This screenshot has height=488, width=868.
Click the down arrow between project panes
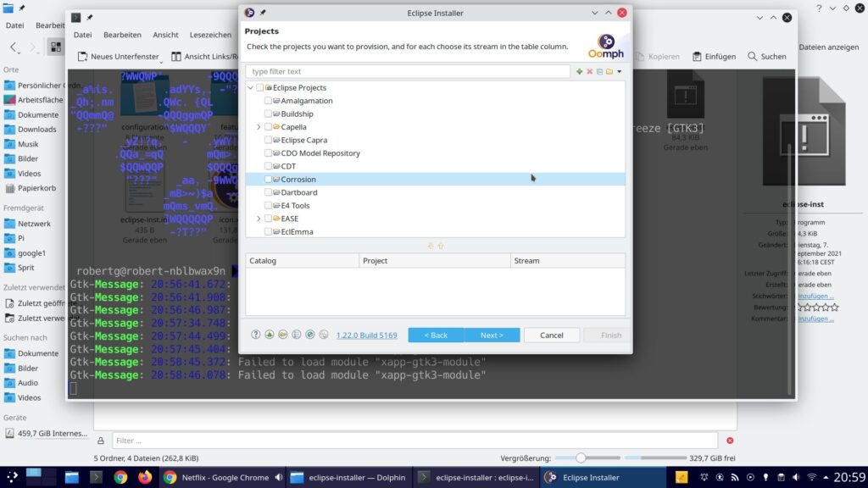click(x=431, y=246)
